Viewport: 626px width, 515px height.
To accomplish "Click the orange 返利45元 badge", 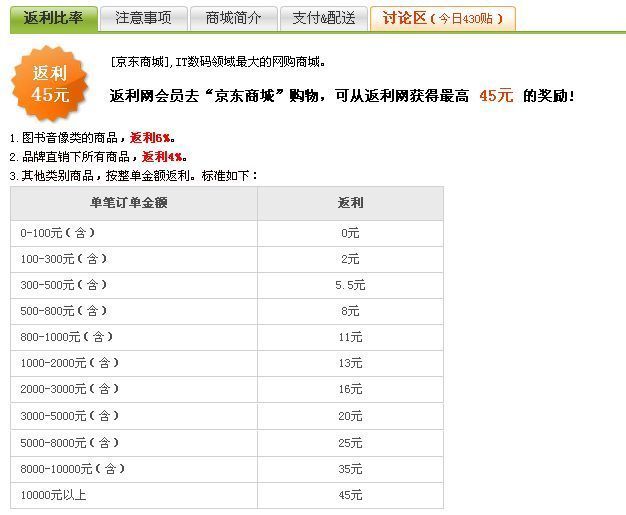I will [50, 83].
